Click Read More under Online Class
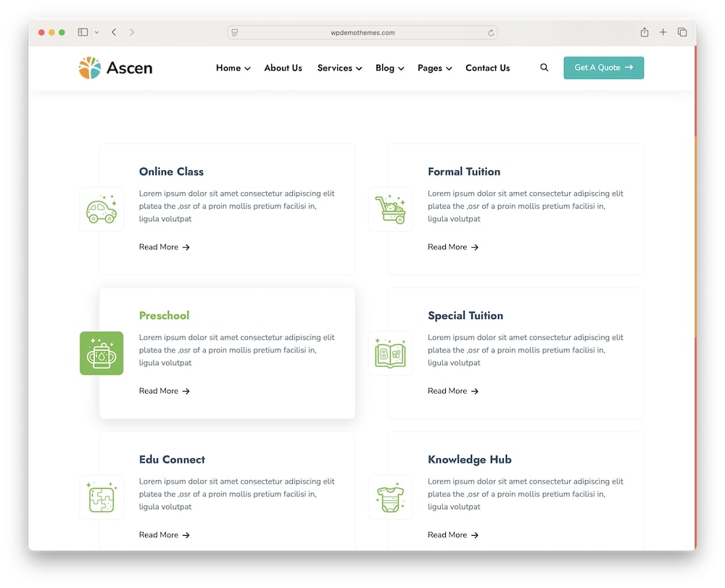 159,247
